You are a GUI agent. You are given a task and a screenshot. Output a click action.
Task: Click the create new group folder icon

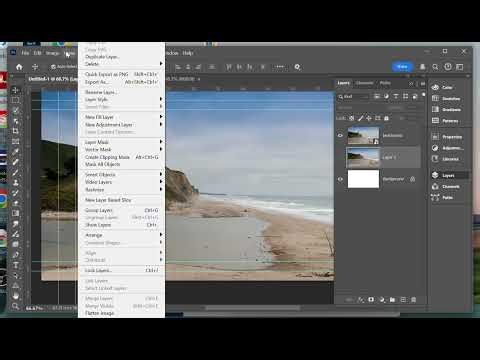[392, 300]
